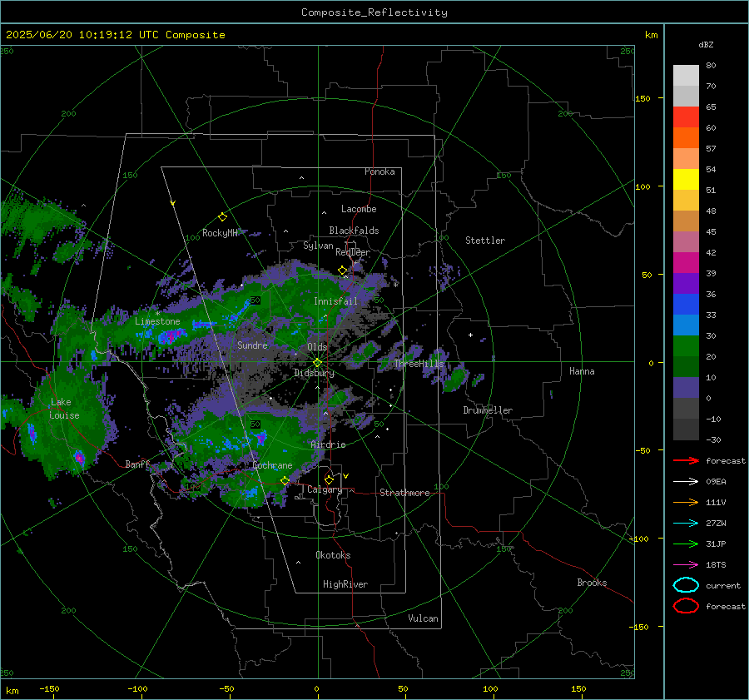Click the cyan current ellipse icon
Image resolution: width=749 pixels, height=700 pixels.
(x=686, y=585)
